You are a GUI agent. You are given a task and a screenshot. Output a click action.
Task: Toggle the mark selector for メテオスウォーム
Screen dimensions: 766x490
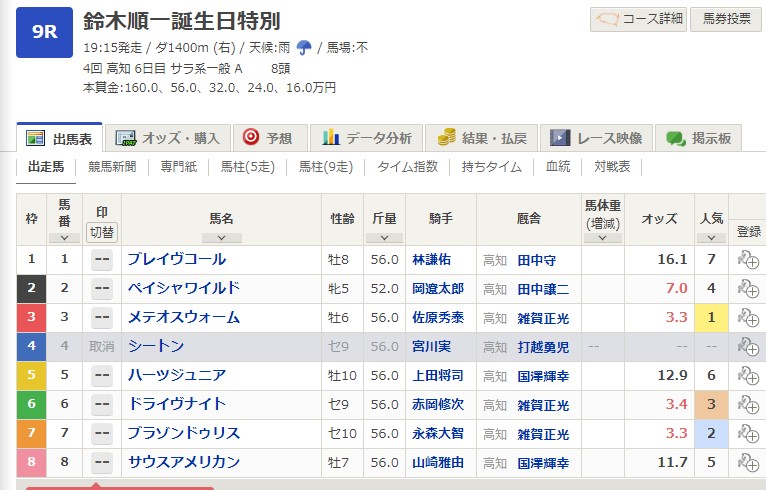[102, 318]
